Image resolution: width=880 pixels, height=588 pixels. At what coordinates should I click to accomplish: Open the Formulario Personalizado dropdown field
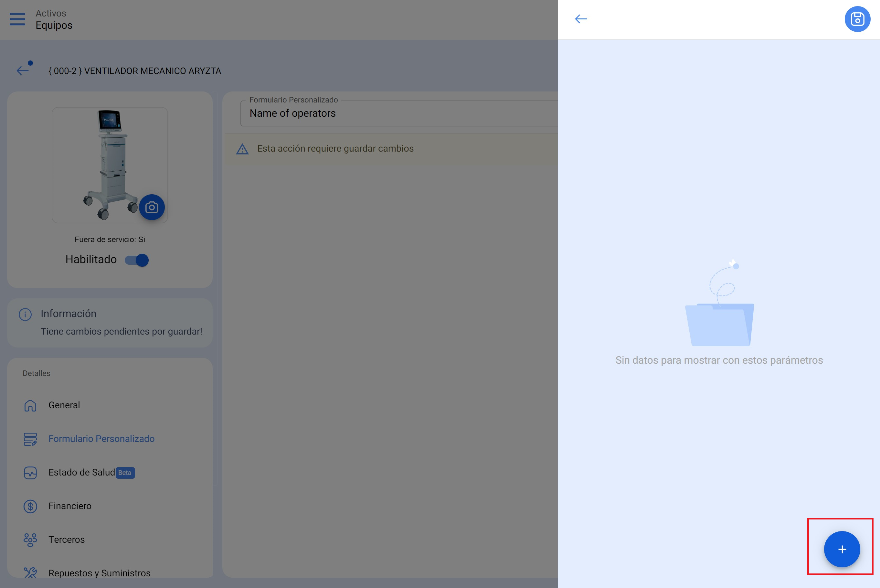[399, 113]
